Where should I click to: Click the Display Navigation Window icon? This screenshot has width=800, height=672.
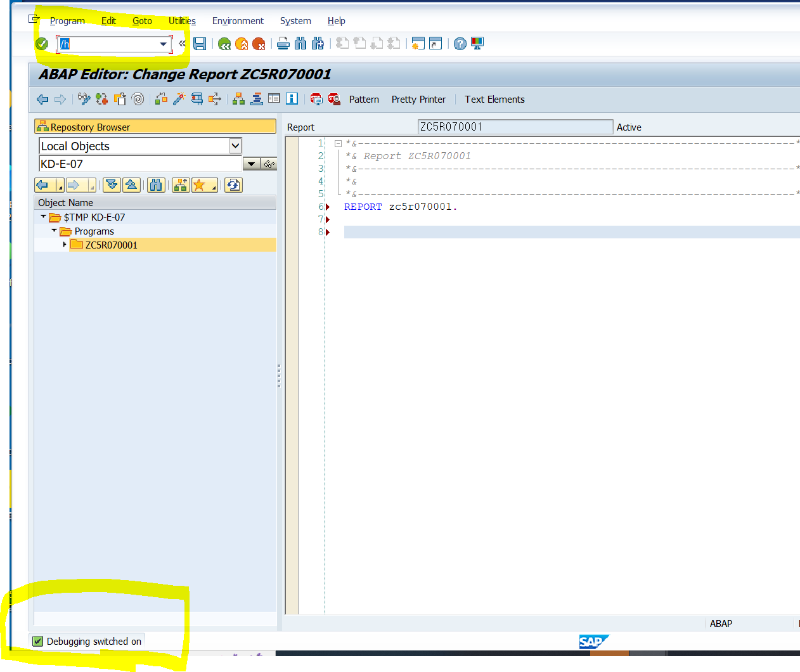click(x=257, y=99)
